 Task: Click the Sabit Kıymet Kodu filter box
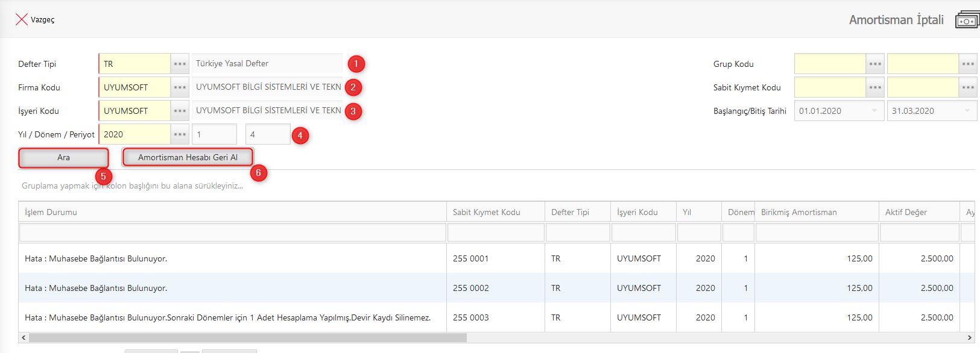[x=495, y=233]
